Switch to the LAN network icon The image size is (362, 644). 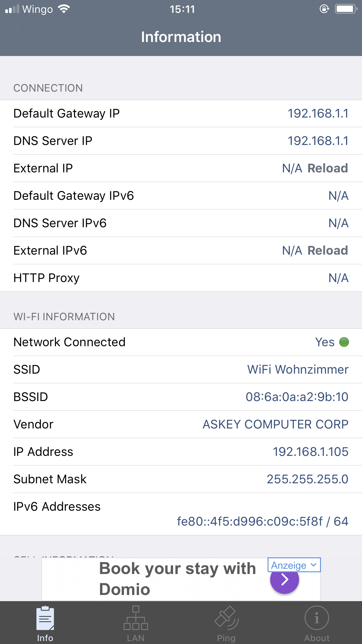coord(136,618)
